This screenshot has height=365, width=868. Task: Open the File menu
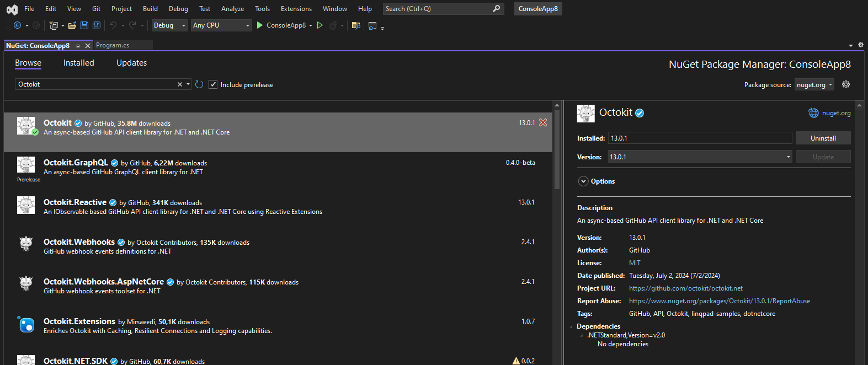29,9
